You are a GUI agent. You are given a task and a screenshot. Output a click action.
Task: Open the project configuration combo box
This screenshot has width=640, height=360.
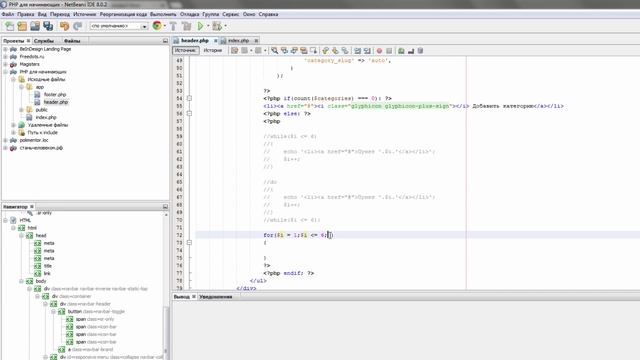coord(119,26)
